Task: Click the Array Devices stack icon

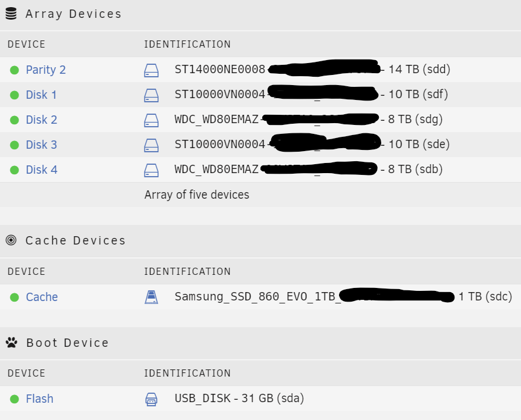Action: [11, 14]
